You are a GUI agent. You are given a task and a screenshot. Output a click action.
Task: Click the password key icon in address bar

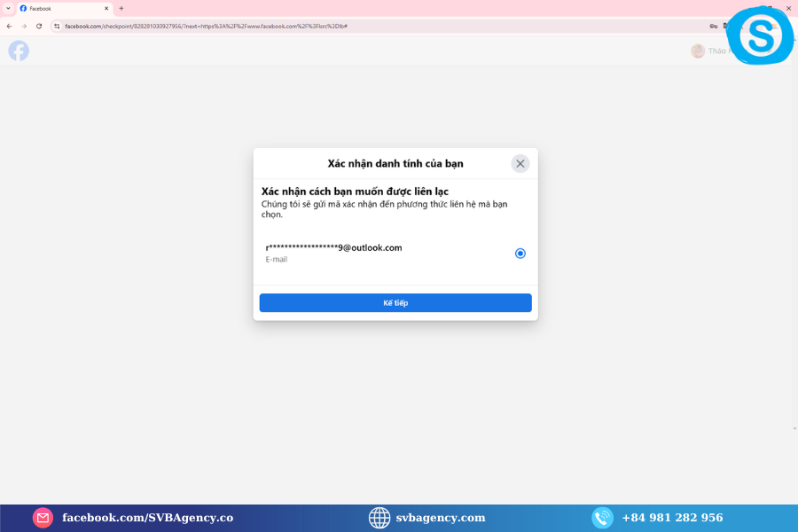pyautogui.click(x=714, y=26)
